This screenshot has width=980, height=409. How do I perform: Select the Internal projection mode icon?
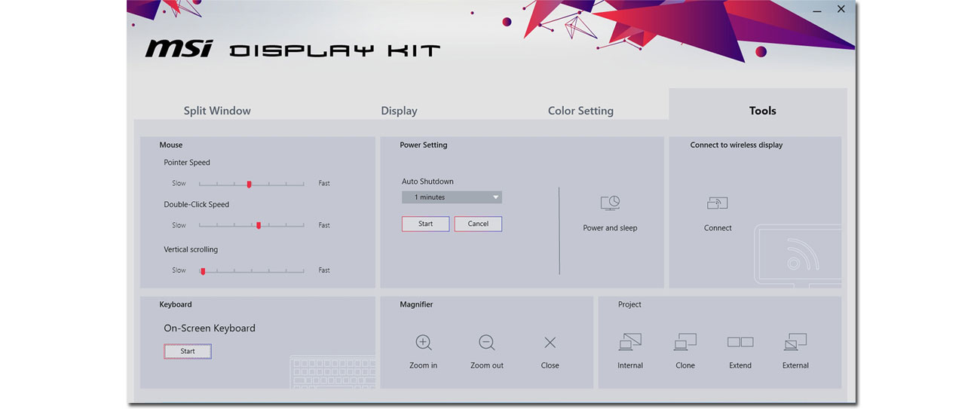629,343
